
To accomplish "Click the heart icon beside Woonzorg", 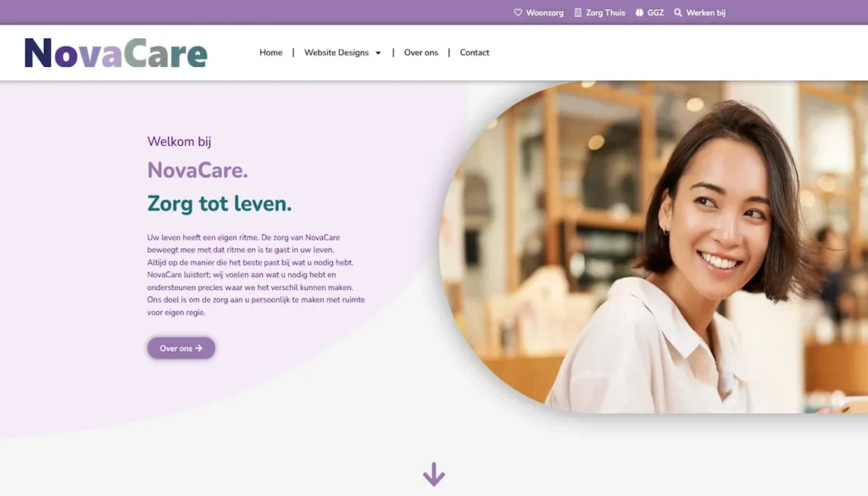I will click(518, 13).
